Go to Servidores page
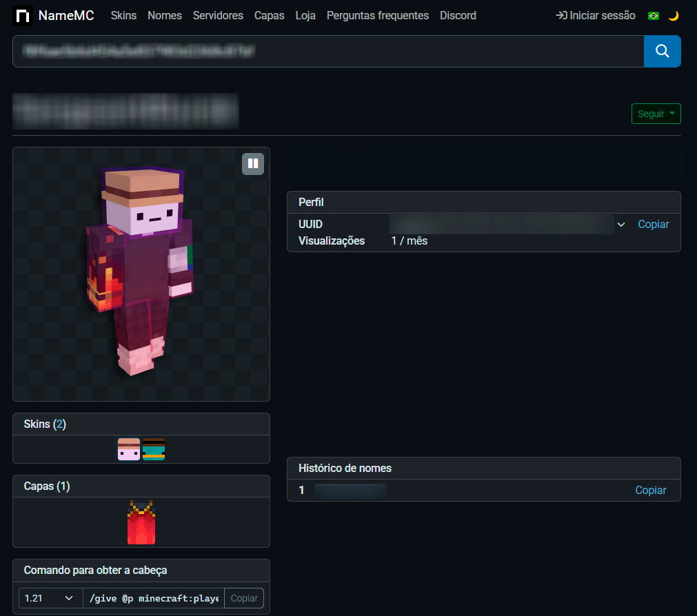This screenshot has width=697, height=616. 218,16
